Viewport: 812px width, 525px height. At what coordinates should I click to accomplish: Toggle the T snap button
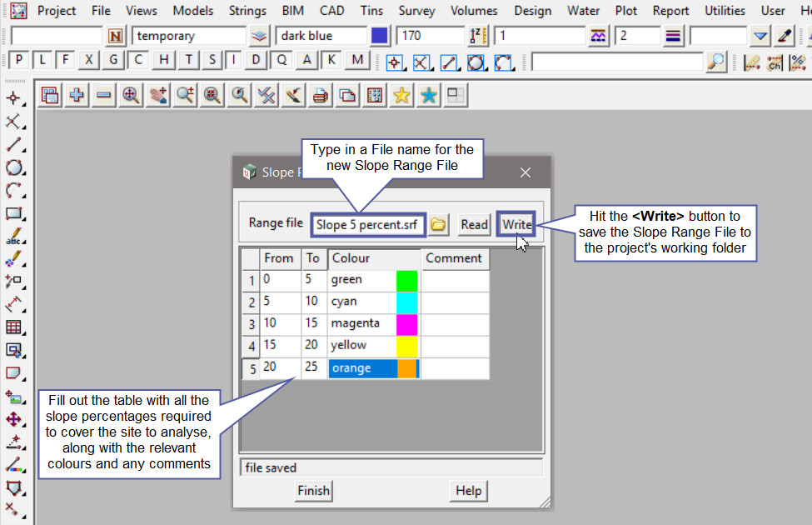[188, 60]
